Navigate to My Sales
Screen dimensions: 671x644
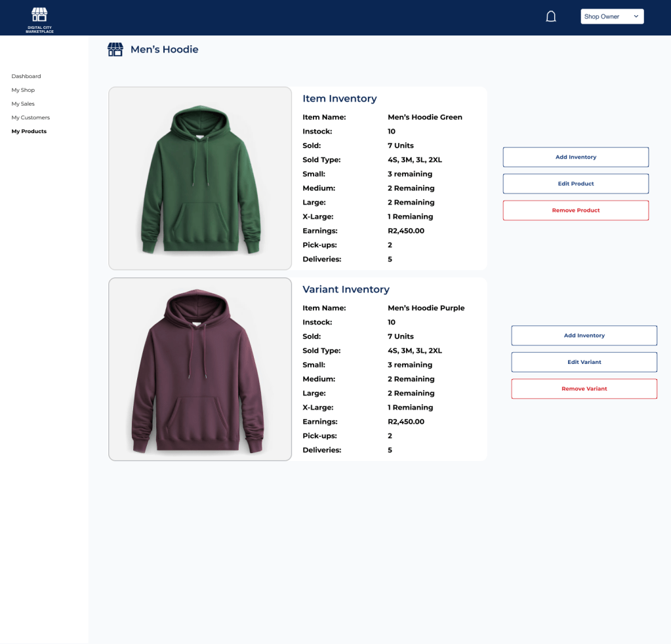[x=23, y=104]
